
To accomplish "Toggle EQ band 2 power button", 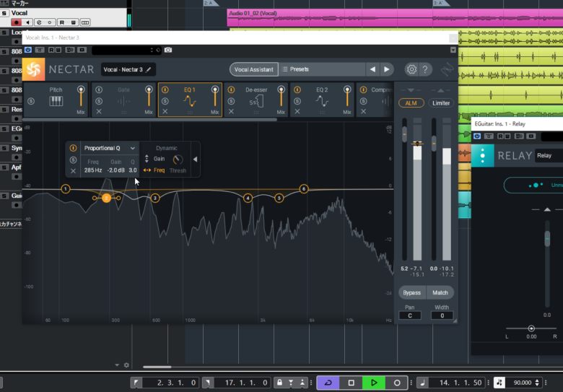I will 73,148.
